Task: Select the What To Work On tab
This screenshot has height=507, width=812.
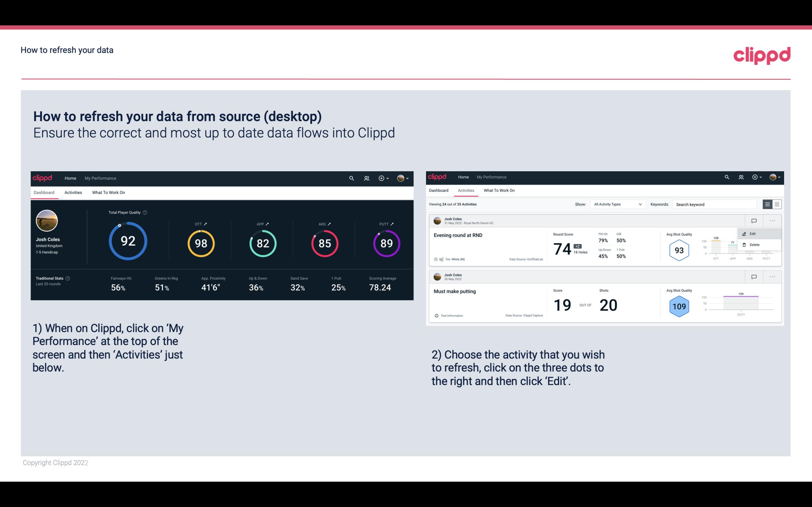Action: pyautogui.click(x=108, y=192)
